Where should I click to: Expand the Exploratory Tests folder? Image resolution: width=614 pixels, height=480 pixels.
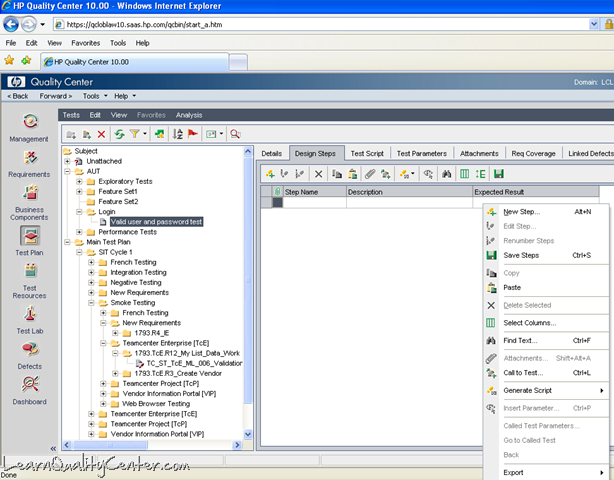(x=79, y=181)
